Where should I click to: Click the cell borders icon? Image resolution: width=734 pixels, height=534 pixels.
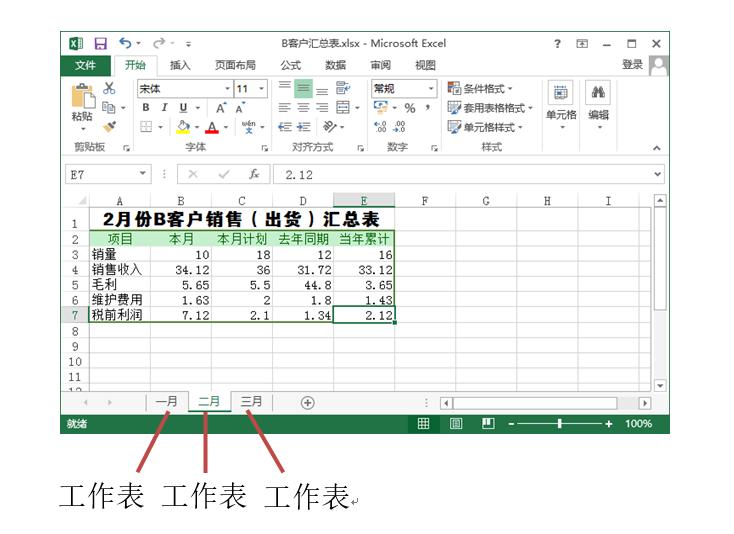[x=146, y=127]
